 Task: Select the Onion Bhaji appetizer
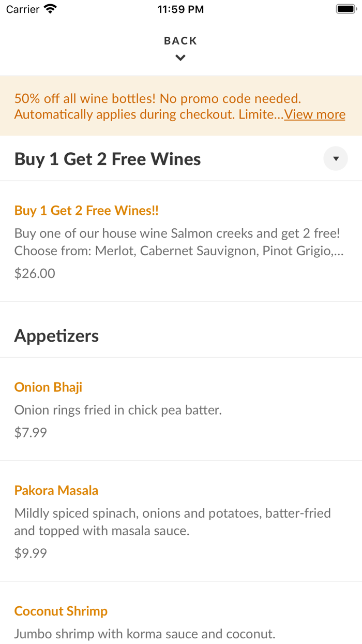click(x=48, y=387)
